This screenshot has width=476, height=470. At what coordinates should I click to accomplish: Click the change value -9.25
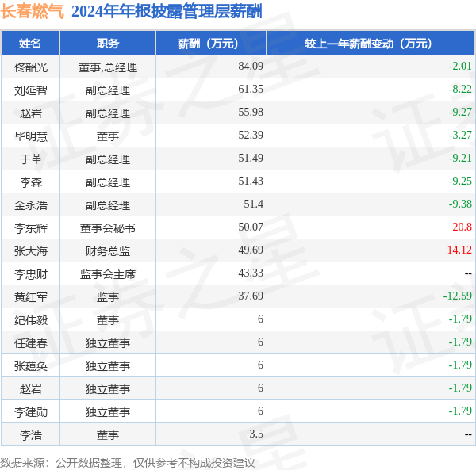(x=460, y=182)
